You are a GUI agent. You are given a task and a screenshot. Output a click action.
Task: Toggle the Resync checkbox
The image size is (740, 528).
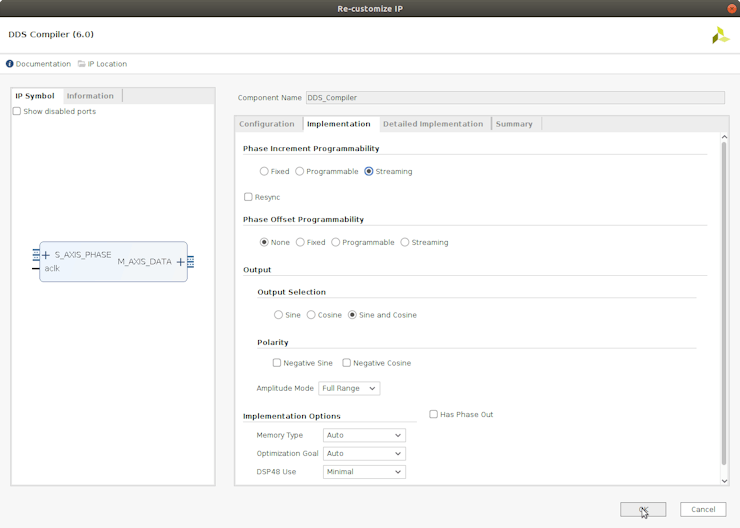click(x=248, y=197)
